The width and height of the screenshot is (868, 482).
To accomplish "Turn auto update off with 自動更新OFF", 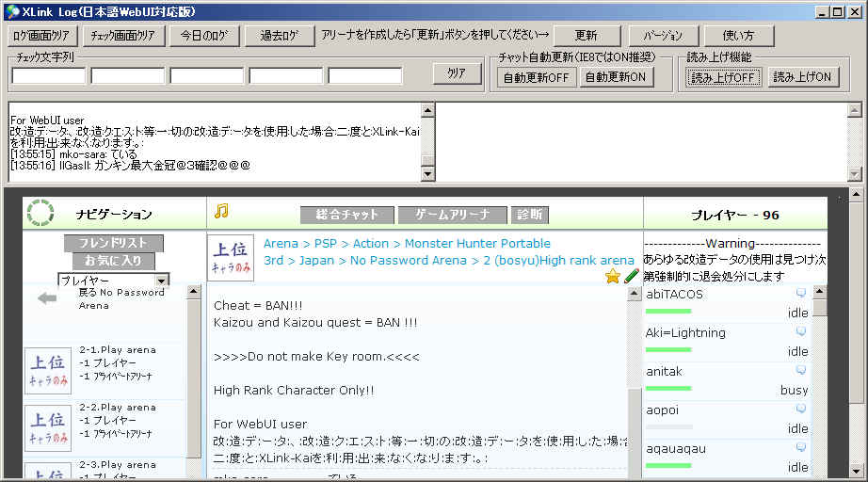I will 536,77.
